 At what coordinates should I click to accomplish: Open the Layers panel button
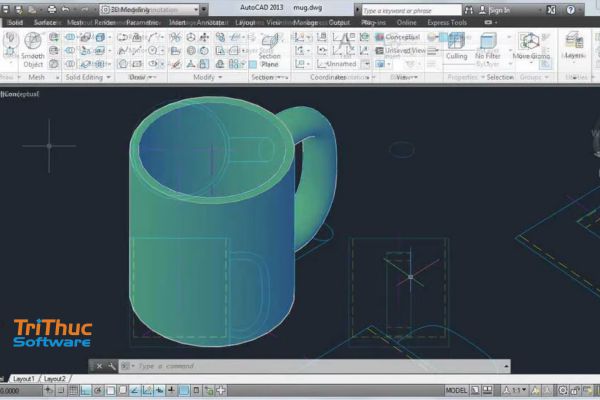[574, 46]
